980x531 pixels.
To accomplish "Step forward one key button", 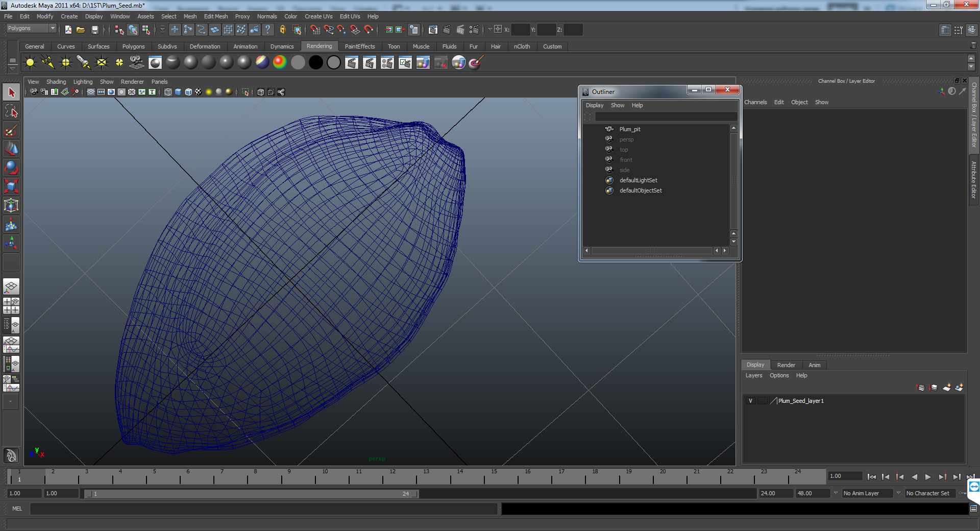I will point(942,477).
